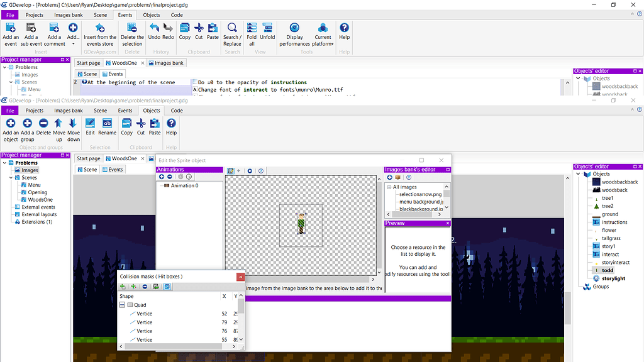Toggle the checkerboard background in the sprite editor
The width and height of the screenshot is (644, 362).
[230, 170]
